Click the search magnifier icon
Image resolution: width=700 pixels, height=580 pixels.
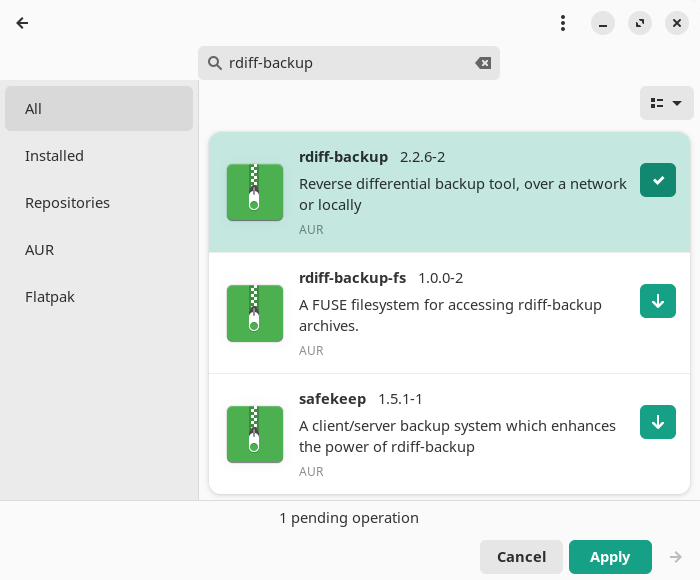[215, 63]
